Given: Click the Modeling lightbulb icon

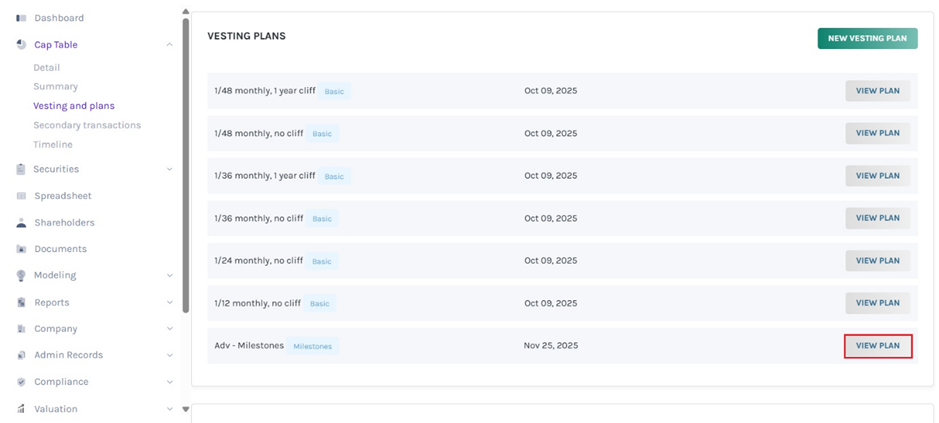Looking at the screenshot, I should [x=21, y=276].
